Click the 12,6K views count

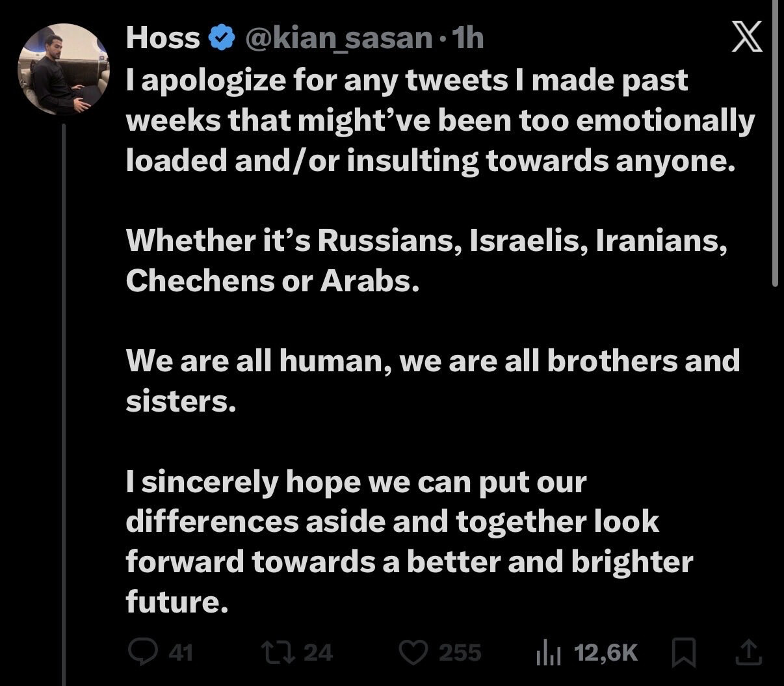click(606, 652)
